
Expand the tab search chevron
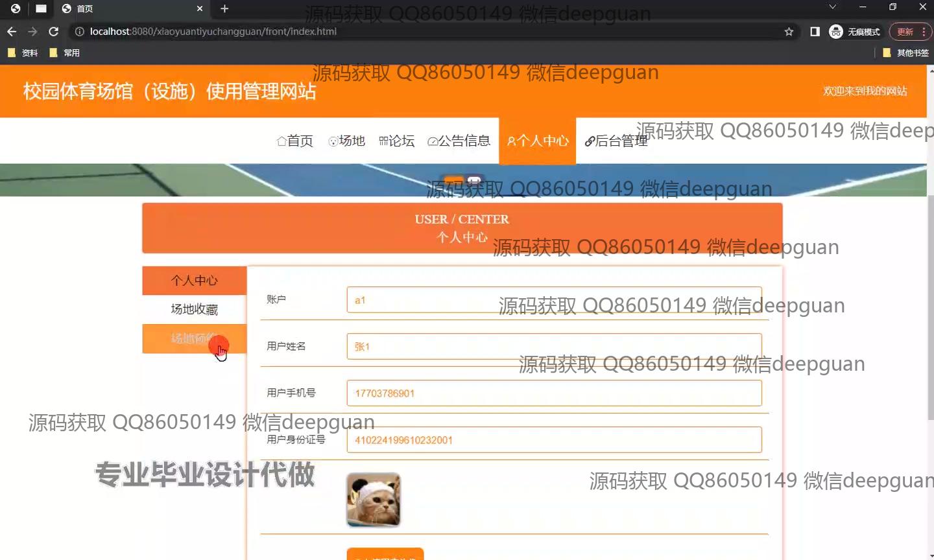pos(832,7)
